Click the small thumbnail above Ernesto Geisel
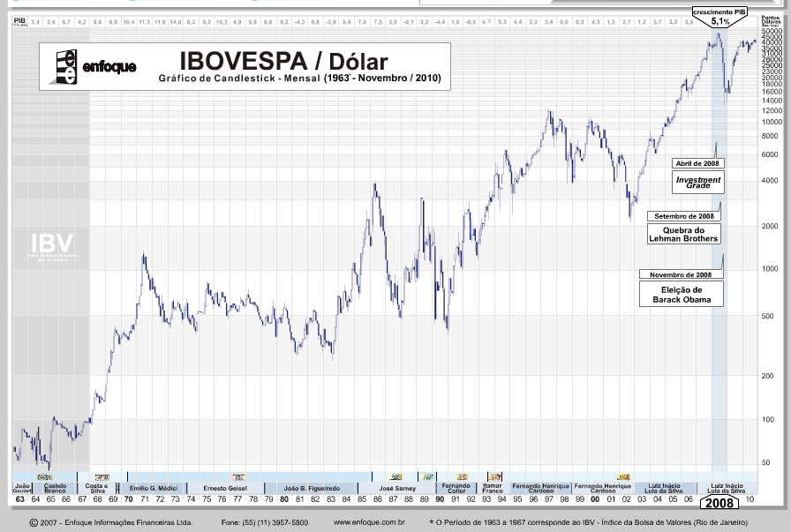This screenshot has width=791, height=532. coord(238,476)
